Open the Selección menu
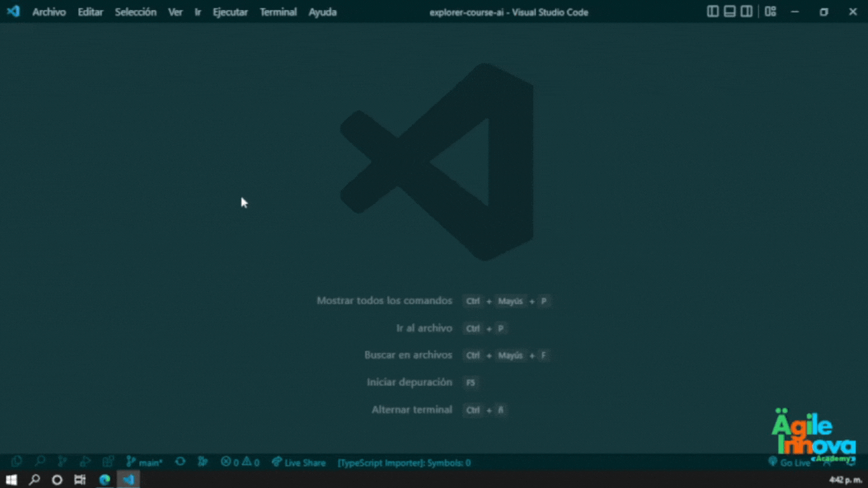The height and width of the screenshot is (488, 868). pyautogui.click(x=135, y=12)
